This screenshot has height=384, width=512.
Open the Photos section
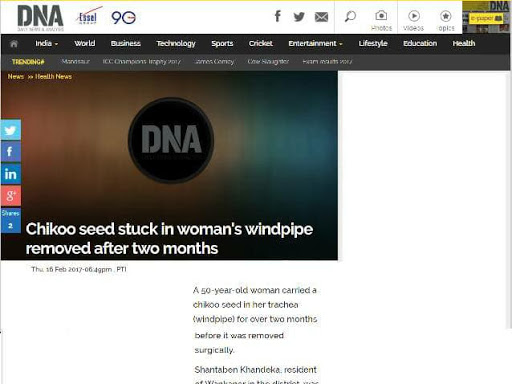point(381,21)
